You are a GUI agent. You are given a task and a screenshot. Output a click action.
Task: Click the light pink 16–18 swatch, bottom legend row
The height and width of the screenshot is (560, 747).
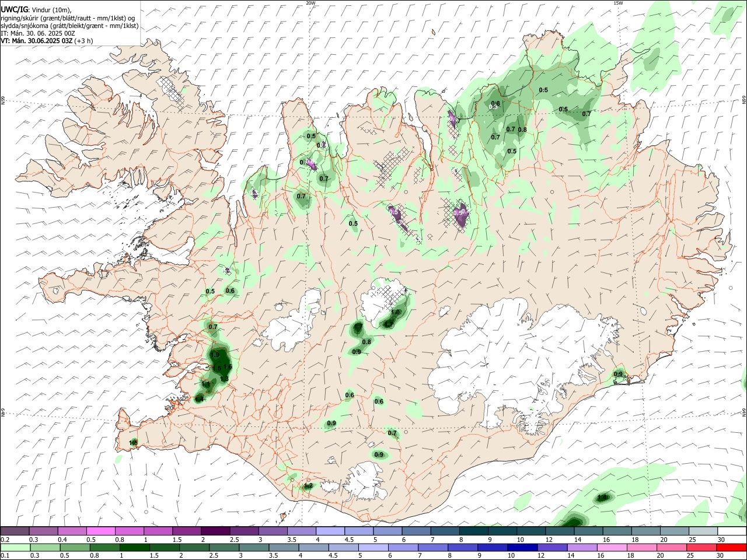click(x=611, y=548)
